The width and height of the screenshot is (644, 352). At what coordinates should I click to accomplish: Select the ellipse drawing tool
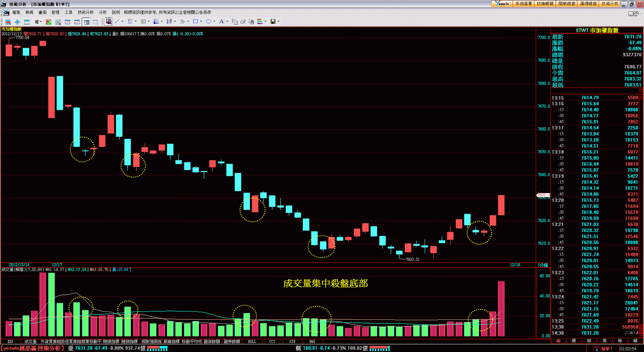(208, 21)
